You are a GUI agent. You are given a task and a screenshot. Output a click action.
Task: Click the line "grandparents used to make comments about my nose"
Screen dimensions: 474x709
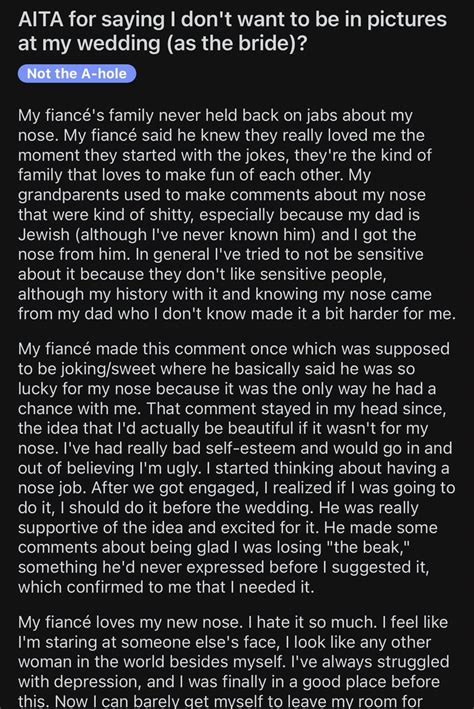(222, 194)
